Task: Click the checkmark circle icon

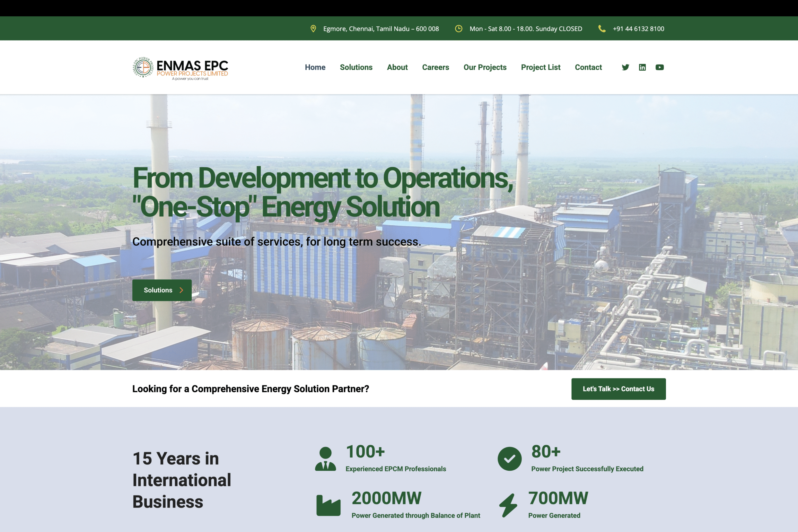Action: click(x=509, y=459)
